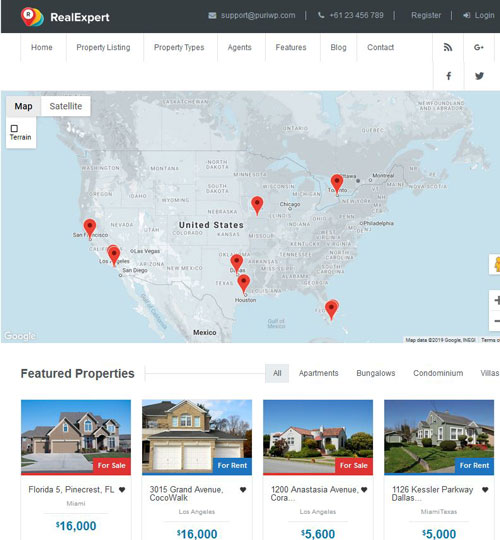Image resolution: width=500 pixels, height=540 pixels.
Task: Click the map marker over Toronto
Action: point(337,184)
